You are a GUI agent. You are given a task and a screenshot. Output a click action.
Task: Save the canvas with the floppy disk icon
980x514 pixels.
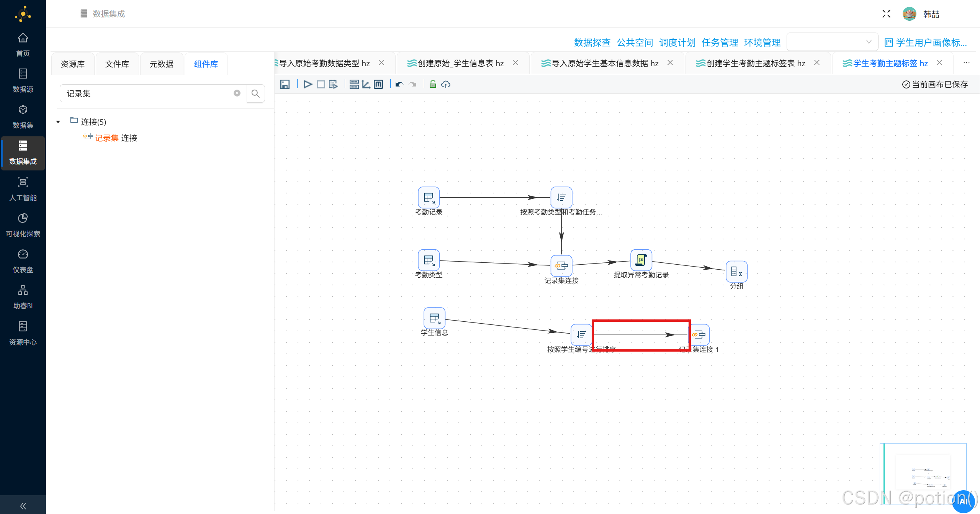(x=285, y=84)
